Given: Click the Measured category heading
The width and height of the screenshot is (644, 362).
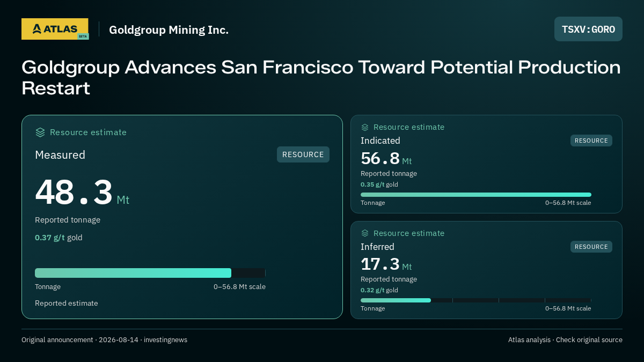Looking at the screenshot, I should (60, 155).
